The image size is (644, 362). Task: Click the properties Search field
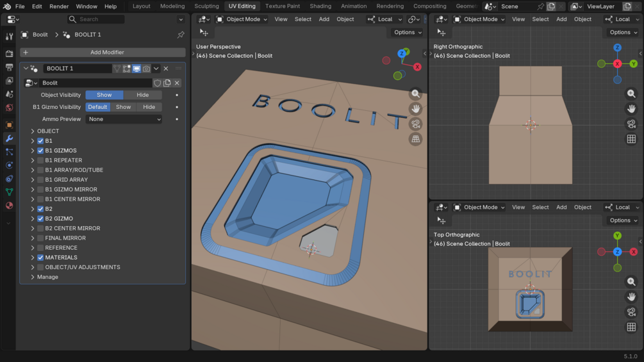[95, 19]
